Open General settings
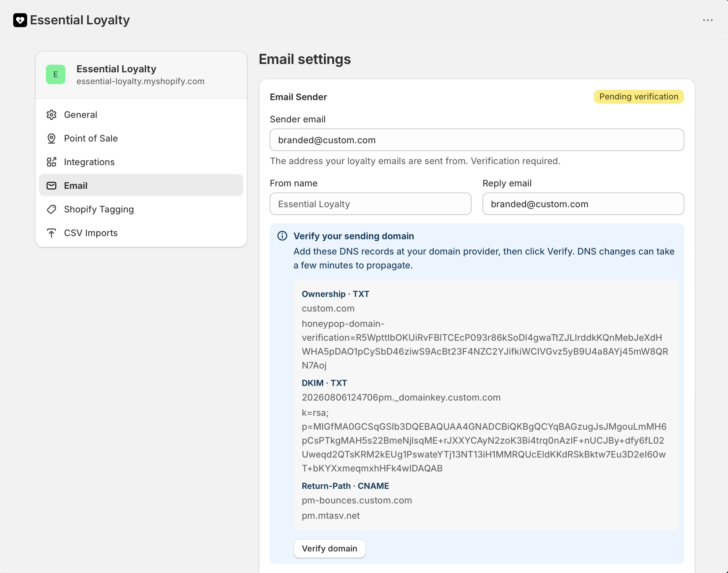The width and height of the screenshot is (728, 573). tap(141, 115)
